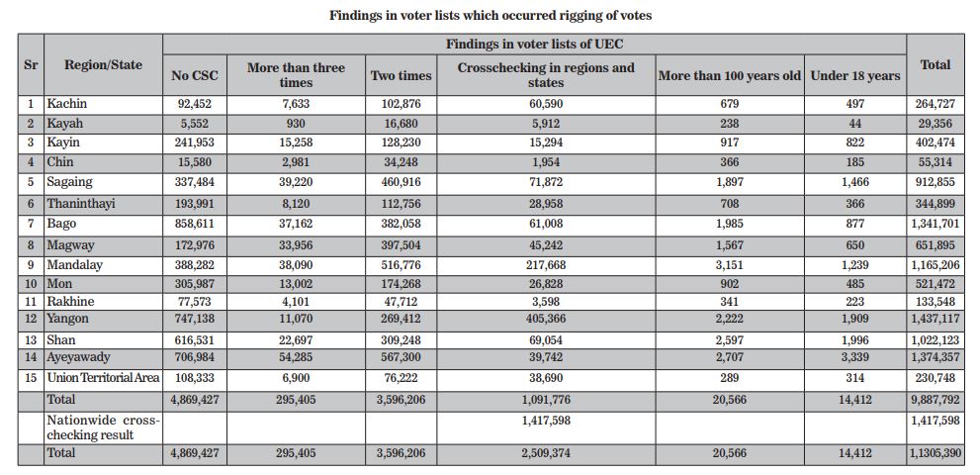Select the 'Findings in voter lists of UEC' header
The image size is (980, 475).
[534, 45]
